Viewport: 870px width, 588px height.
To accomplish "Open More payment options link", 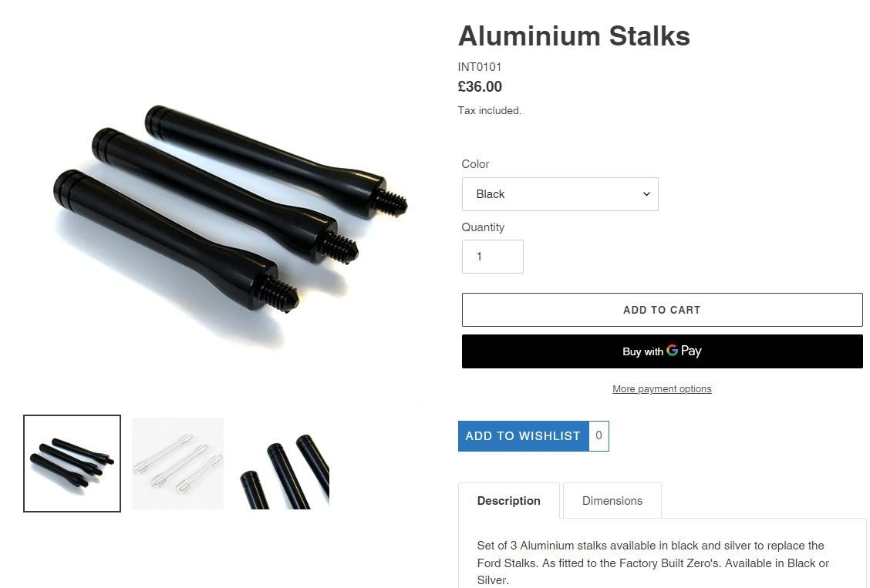I will [662, 389].
